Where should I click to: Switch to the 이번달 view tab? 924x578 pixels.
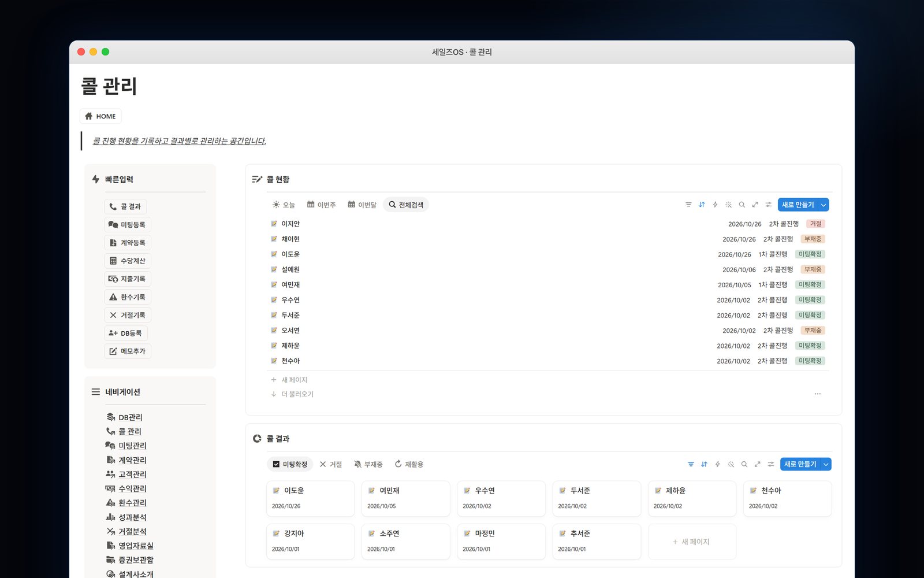click(x=362, y=205)
